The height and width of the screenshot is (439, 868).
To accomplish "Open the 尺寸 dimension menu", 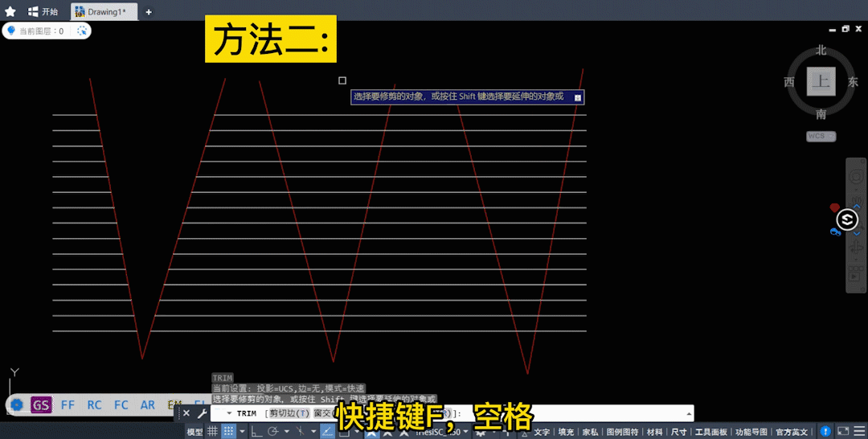I will click(x=678, y=432).
